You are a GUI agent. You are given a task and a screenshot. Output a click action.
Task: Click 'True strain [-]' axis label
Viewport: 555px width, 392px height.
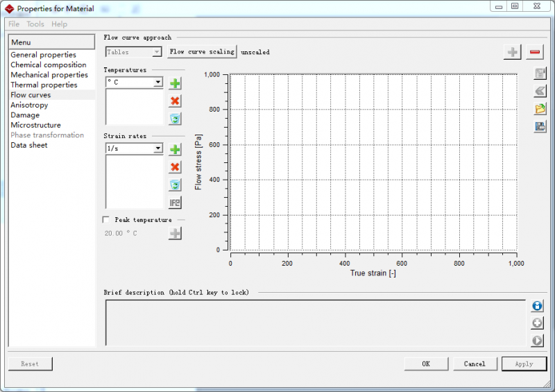click(373, 273)
